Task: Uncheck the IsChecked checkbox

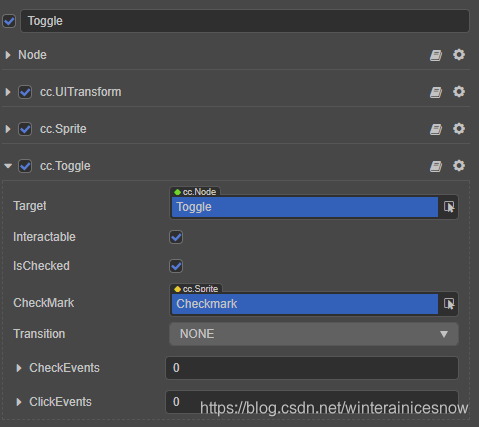Action: 176,266
